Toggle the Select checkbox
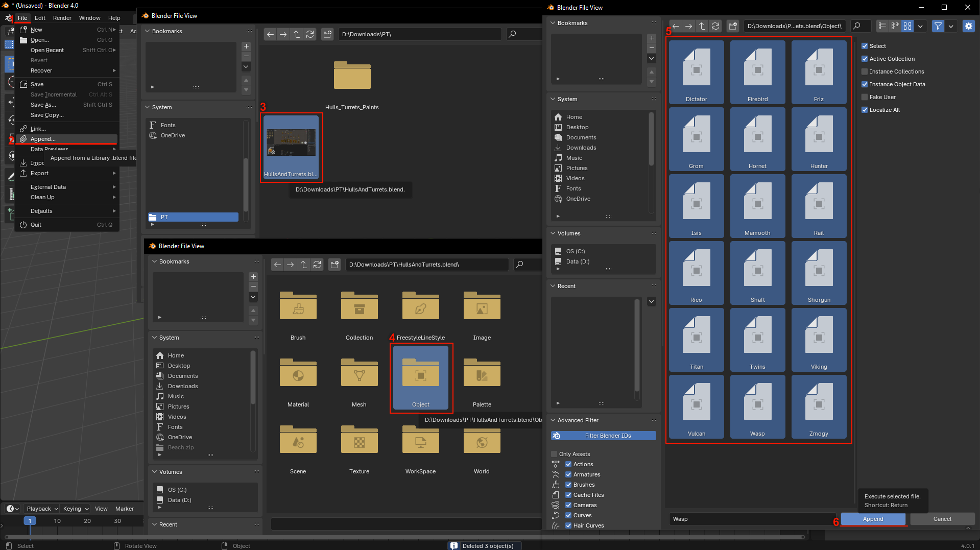This screenshot has height=550, width=980. (865, 46)
